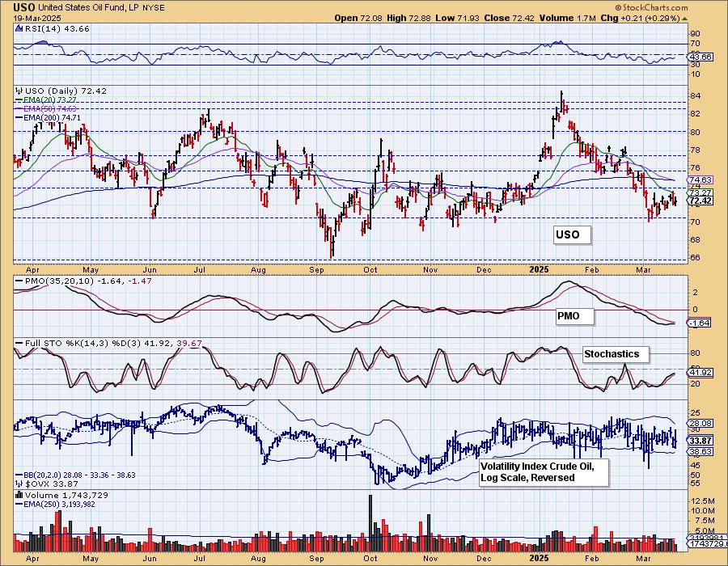The height and width of the screenshot is (566, 728).
Task: Click the $OVX 33.87 legend text
Action: click(52, 484)
